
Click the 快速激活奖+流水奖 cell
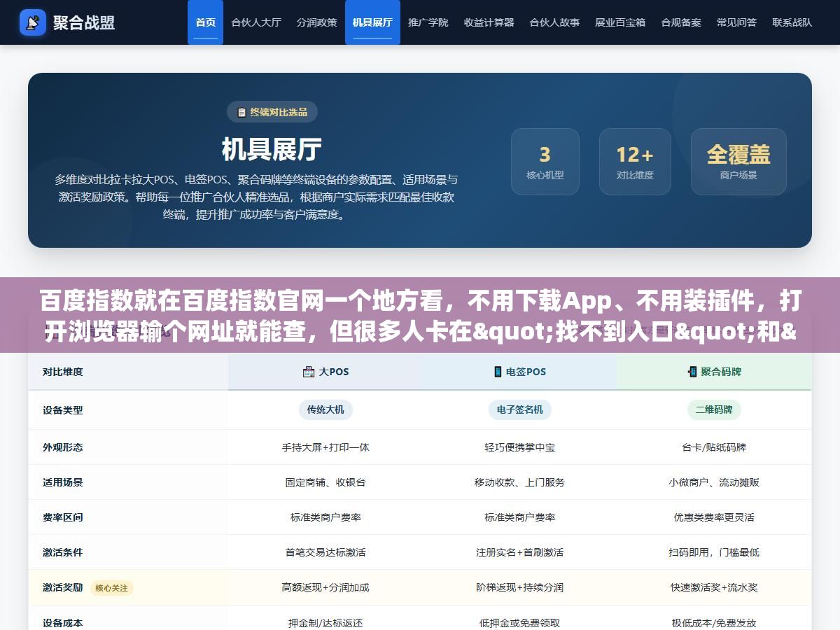click(714, 587)
